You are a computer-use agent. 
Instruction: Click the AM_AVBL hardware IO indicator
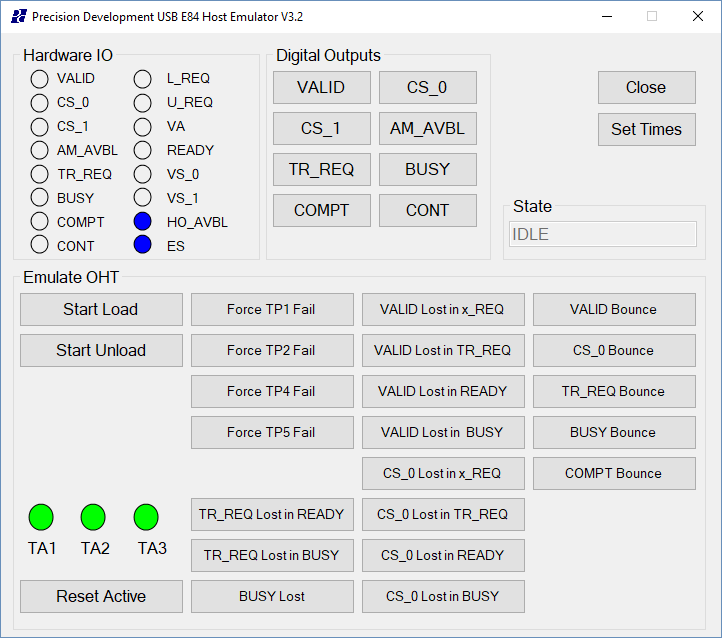click(x=40, y=150)
